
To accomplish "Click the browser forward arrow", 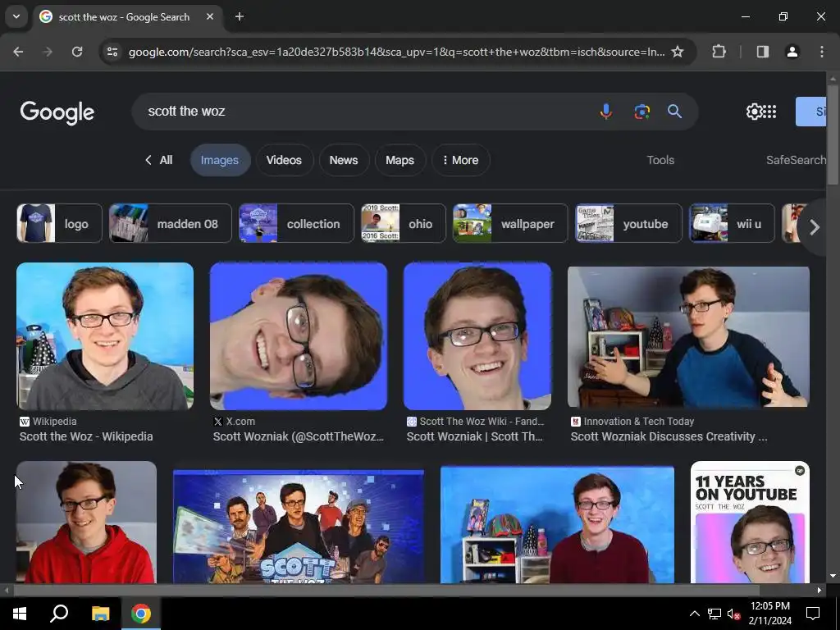I will (48, 52).
